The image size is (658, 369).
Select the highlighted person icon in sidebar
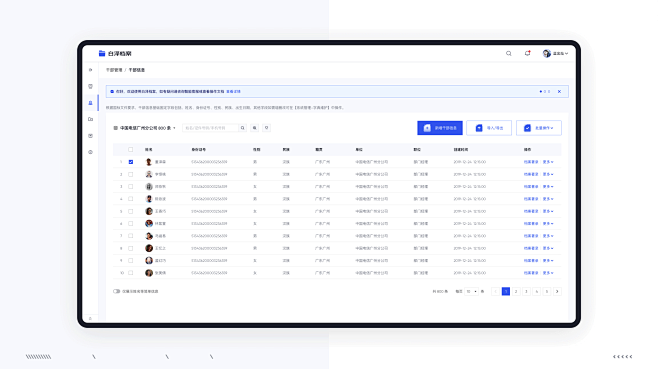90,103
